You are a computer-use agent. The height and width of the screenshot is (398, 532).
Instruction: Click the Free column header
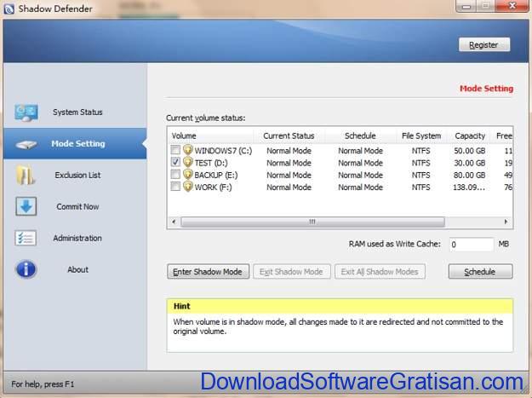[503, 136]
